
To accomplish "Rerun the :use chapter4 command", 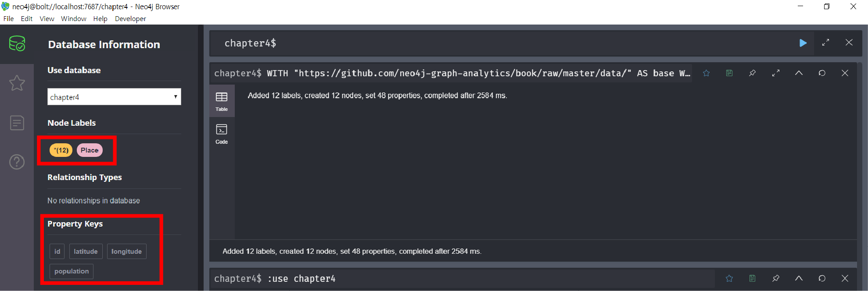I will 822,278.
